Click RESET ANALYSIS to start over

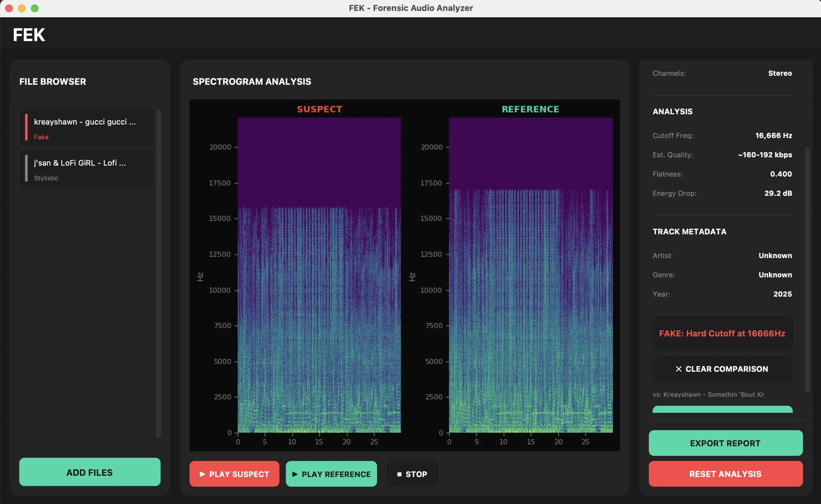point(725,474)
